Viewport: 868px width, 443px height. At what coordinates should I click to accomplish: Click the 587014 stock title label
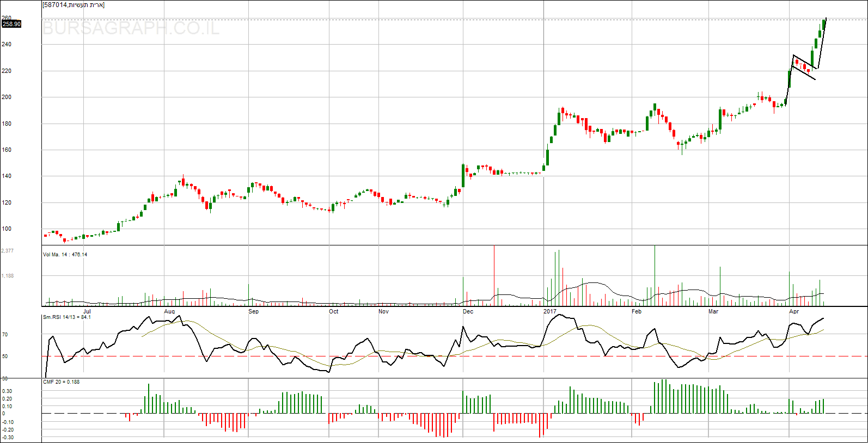tap(74, 5)
